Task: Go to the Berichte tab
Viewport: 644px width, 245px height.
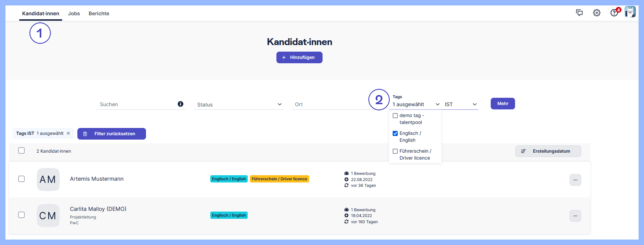Action: coord(99,13)
